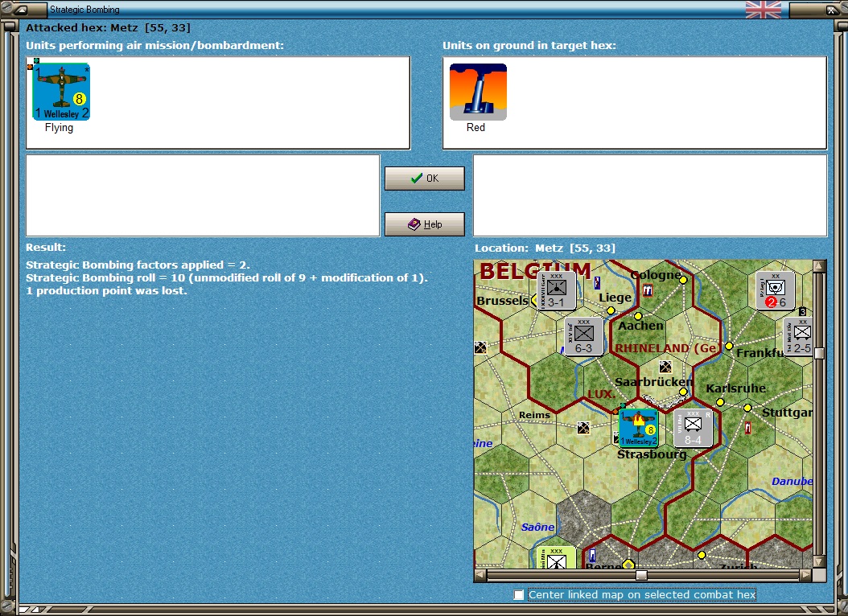Click the map's vertical scroll up arrow

tap(819, 266)
